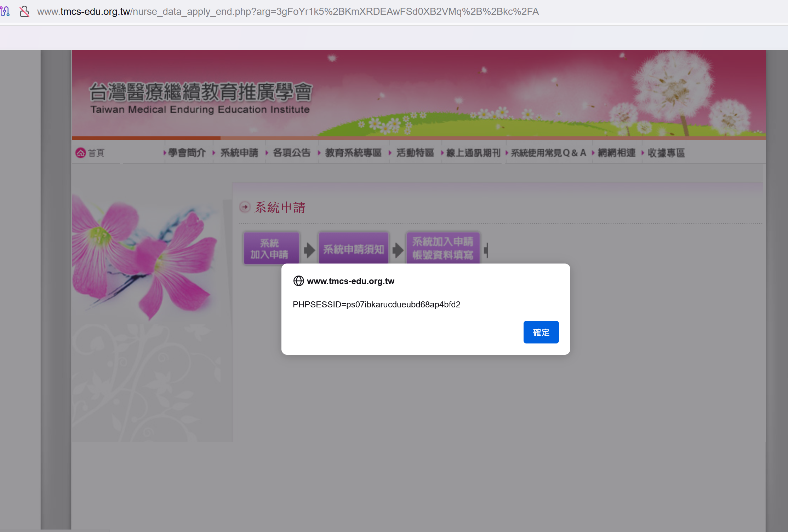Open the 各項公告 menu item
788x532 pixels.
(x=292, y=153)
